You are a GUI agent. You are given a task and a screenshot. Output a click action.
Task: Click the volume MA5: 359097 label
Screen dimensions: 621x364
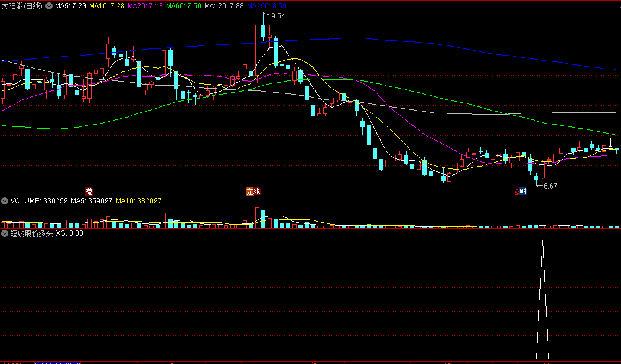click(x=92, y=201)
